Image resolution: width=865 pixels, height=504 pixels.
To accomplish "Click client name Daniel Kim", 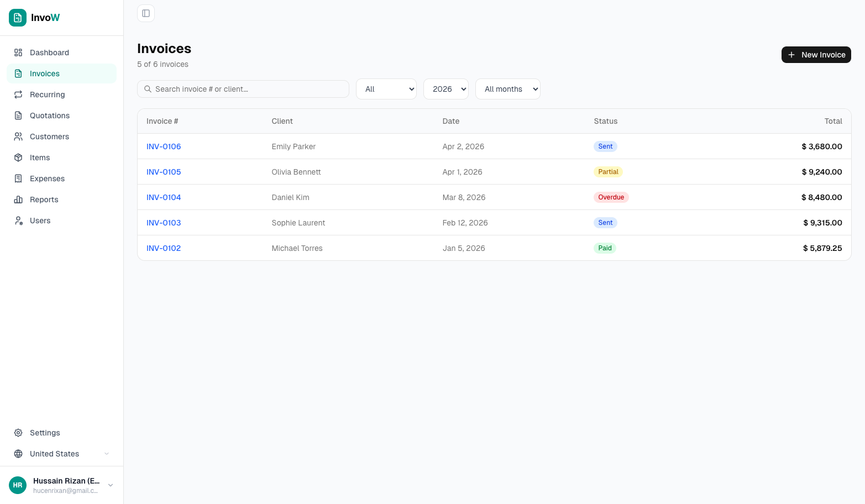I will pos(291,197).
